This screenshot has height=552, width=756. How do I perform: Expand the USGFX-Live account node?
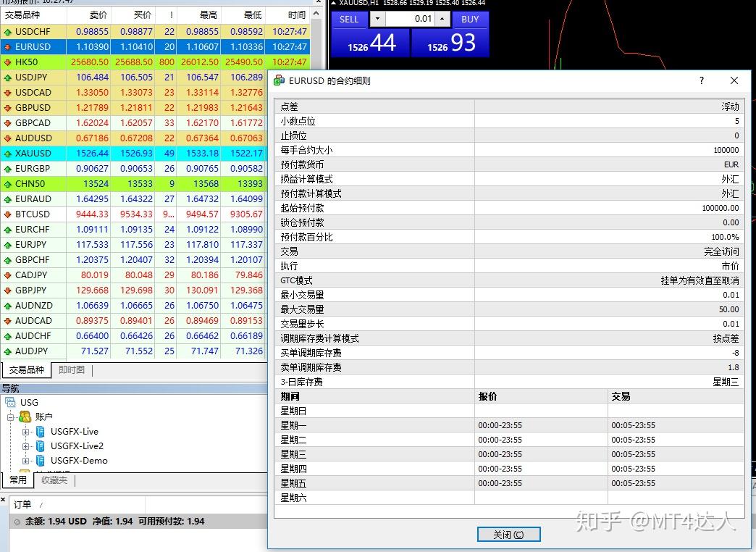[25, 432]
